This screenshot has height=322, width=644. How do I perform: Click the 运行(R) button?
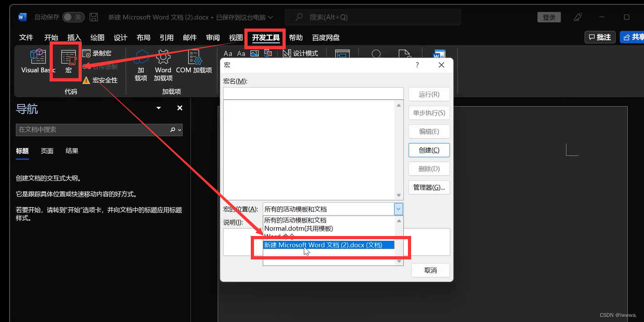[x=429, y=94]
